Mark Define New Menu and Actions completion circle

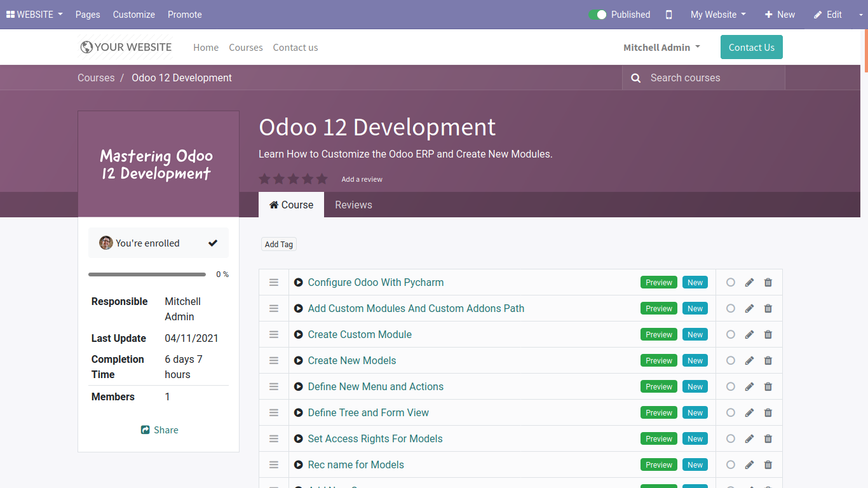731,387
